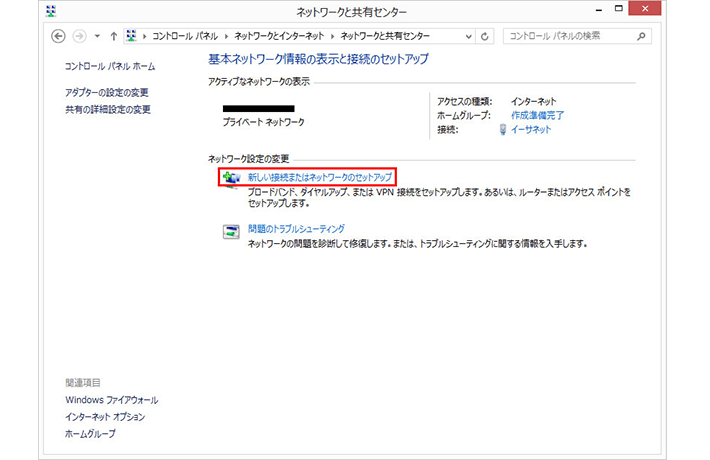Click the troubleshooting icon
710x460 pixels.
pos(231,231)
